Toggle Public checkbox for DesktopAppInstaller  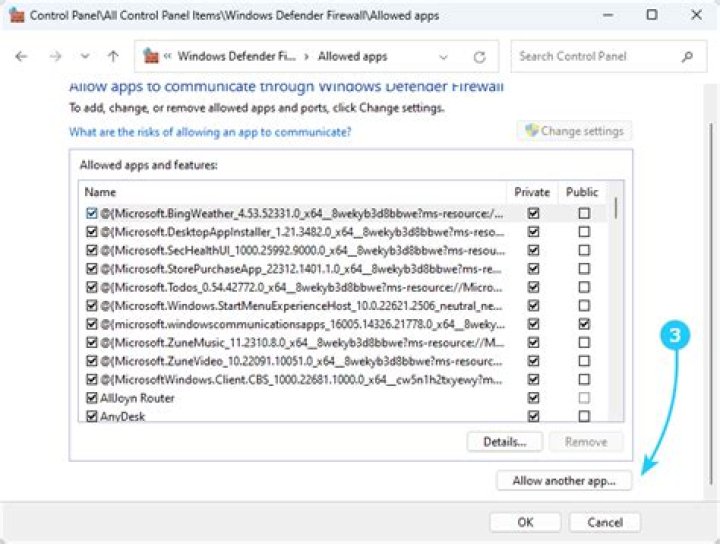click(584, 232)
